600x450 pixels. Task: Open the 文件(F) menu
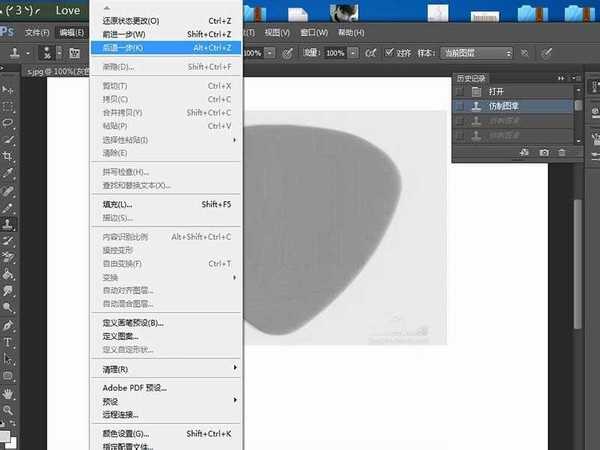37,33
